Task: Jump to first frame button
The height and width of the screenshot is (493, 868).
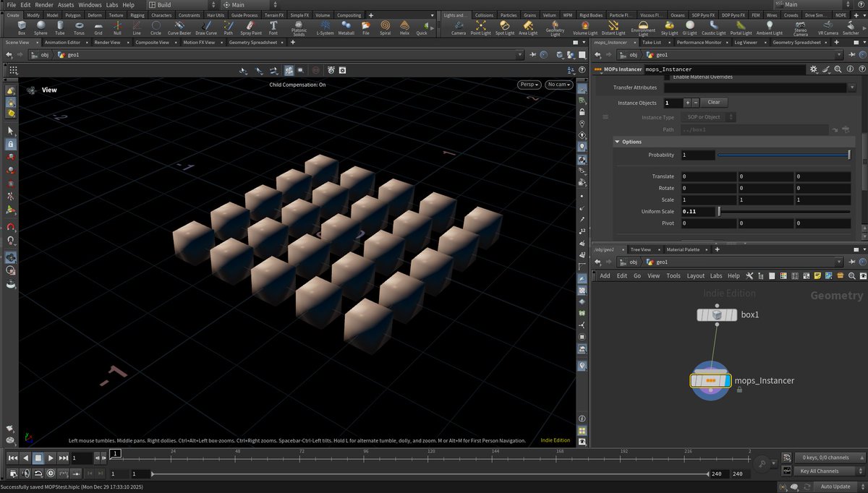Action: [x=12, y=458]
